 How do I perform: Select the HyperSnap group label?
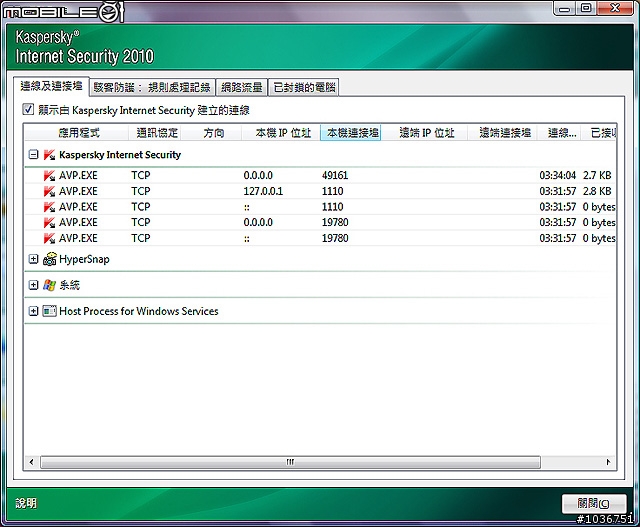click(84, 259)
